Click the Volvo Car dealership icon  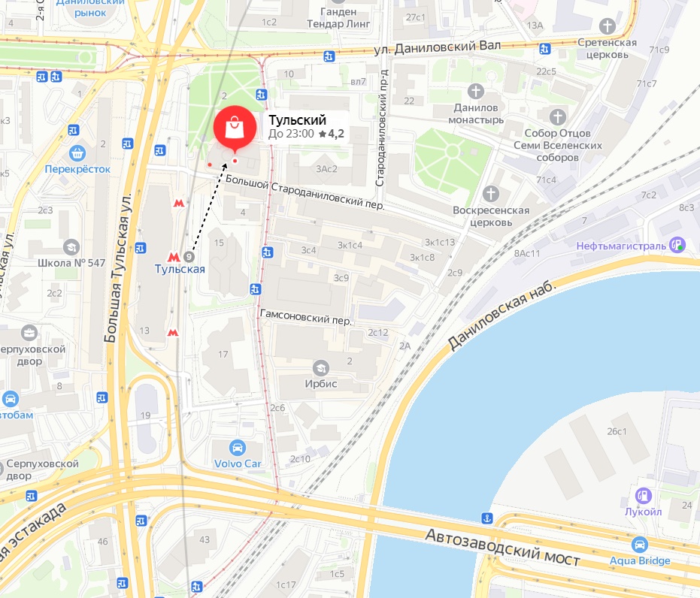pos(237,447)
